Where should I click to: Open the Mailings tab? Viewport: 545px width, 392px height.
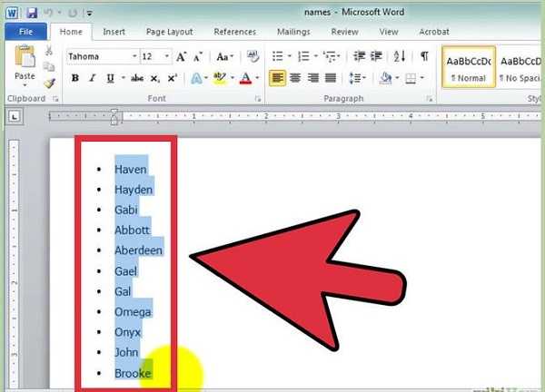[293, 32]
